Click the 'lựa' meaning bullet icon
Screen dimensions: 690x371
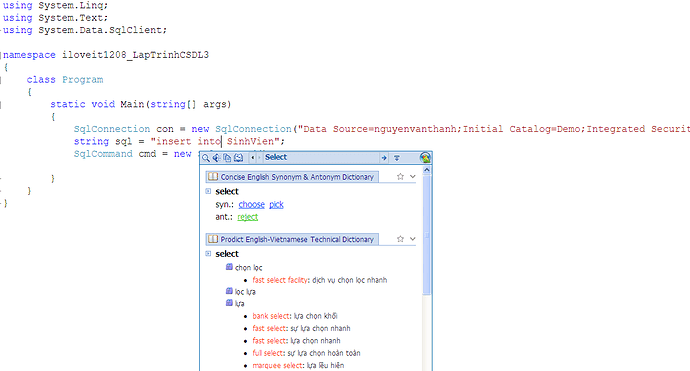click(x=229, y=303)
